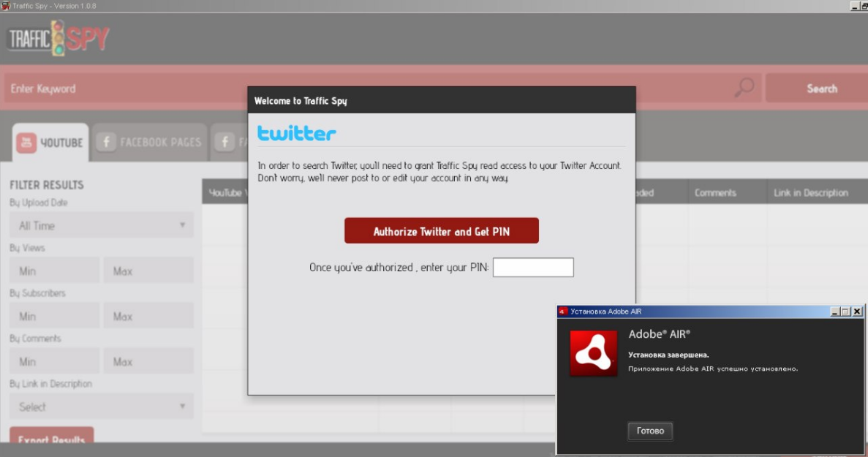Viewport: 868px width, 457px height.
Task: Switch to the YouTube tab
Action: [x=50, y=143]
